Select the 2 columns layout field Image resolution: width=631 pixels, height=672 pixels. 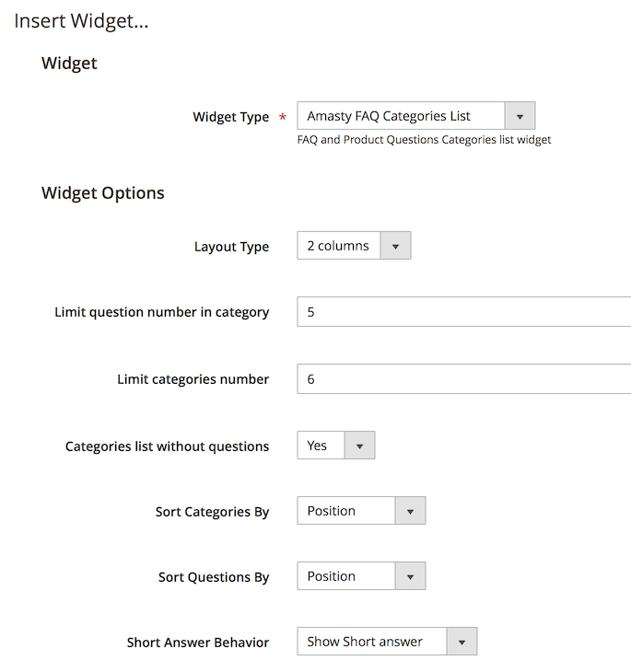(x=354, y=246)
